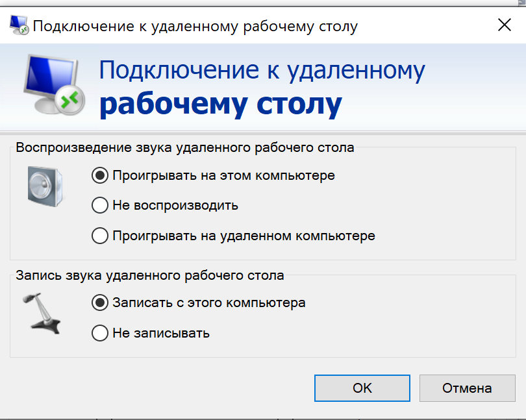The width and height of the screenshot is (526, 420).
Task: Click banner heading line 'Подключение к удаленному'
Action: point(262,71)
